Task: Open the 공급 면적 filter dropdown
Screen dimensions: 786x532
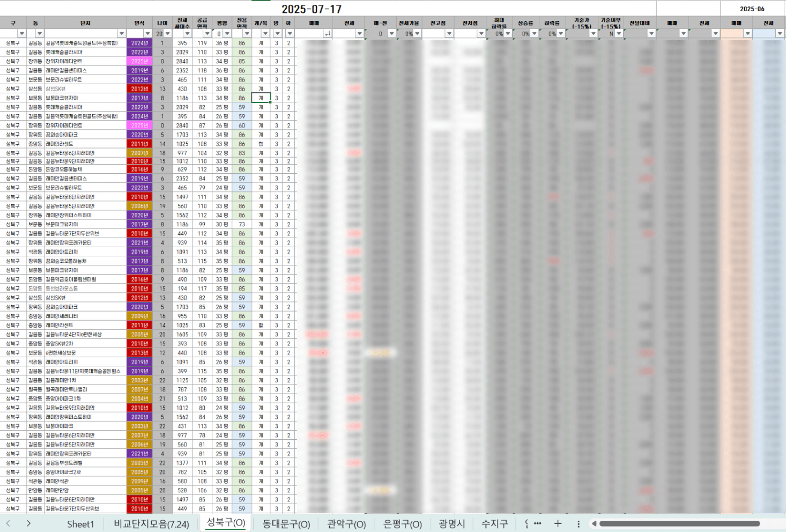Action: tap(207, 33)
